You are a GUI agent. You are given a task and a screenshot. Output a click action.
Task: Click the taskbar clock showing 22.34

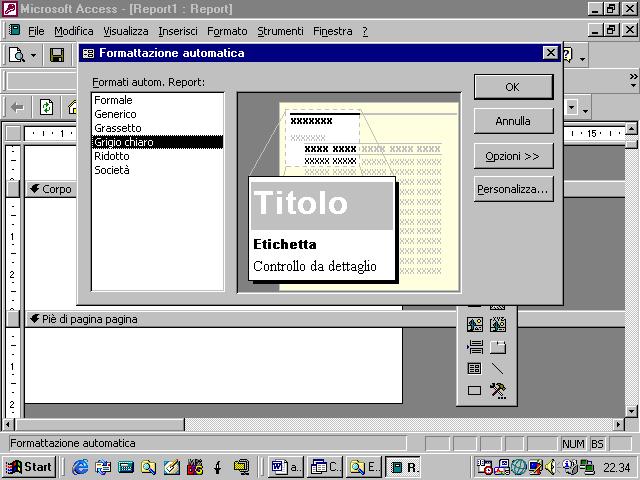617,467
